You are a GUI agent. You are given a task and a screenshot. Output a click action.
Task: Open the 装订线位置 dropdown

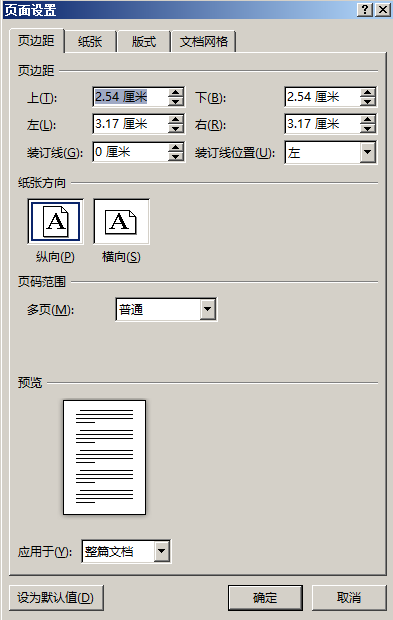coord(368,152)
